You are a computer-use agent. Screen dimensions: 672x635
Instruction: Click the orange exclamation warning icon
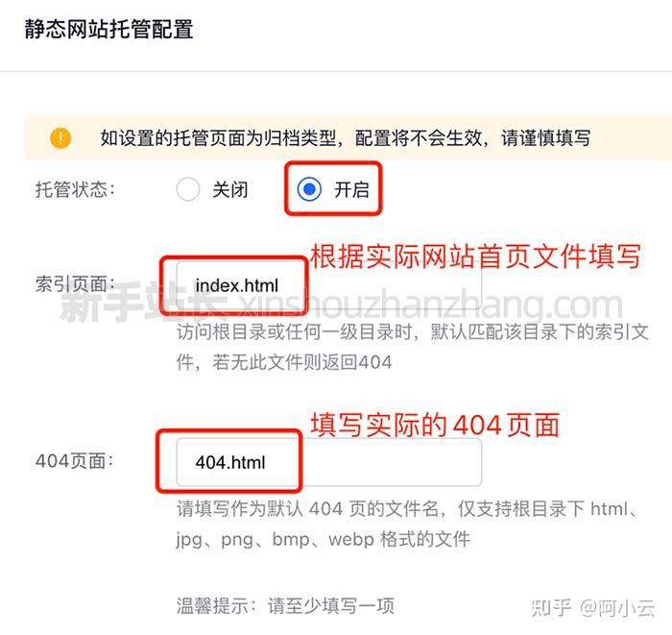[60, 138]
